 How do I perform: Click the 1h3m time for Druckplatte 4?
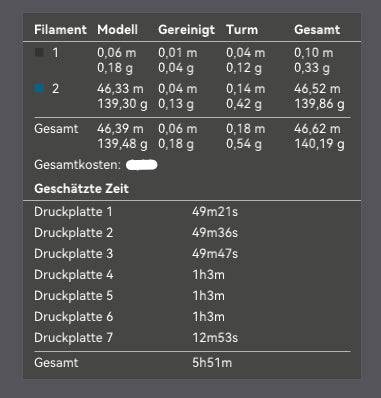[208, 275]
